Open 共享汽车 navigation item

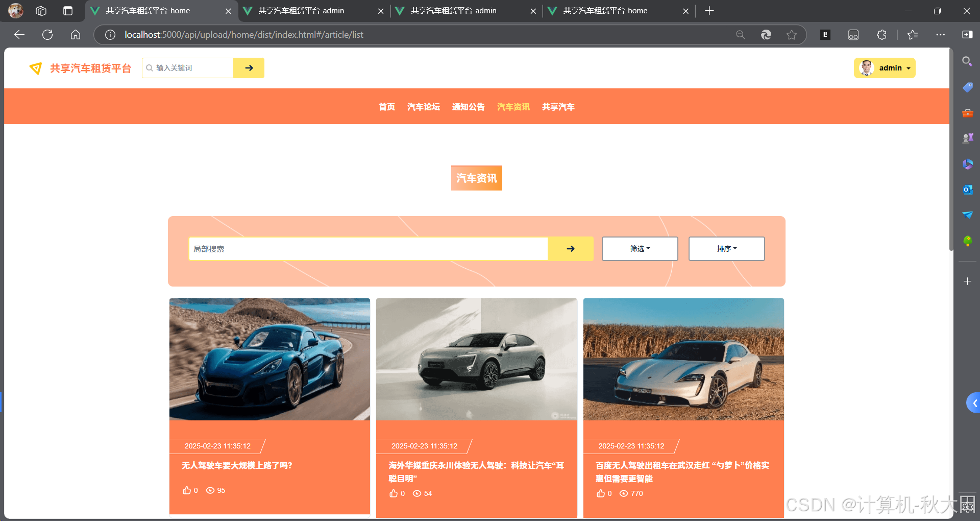(x=558, y=107)
